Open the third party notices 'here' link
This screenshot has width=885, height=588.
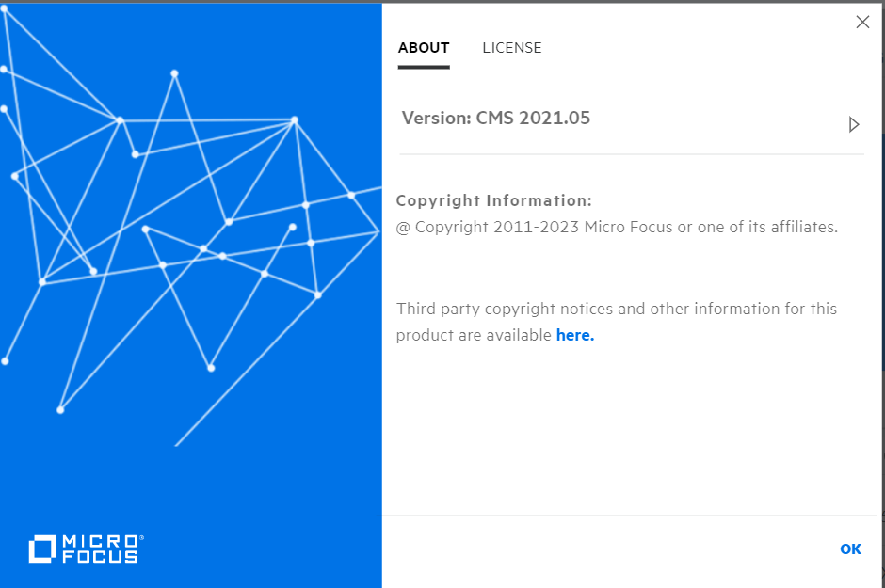coord(575,335)
